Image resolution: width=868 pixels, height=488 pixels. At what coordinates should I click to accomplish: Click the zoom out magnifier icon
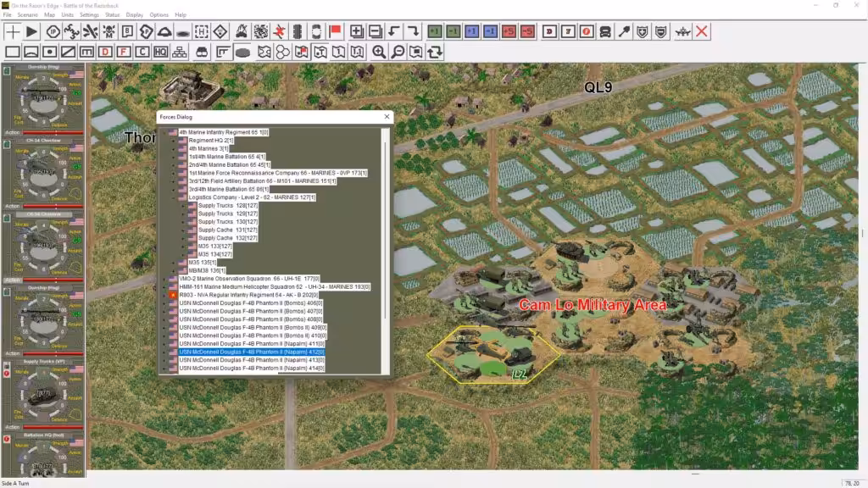(398, 52)
